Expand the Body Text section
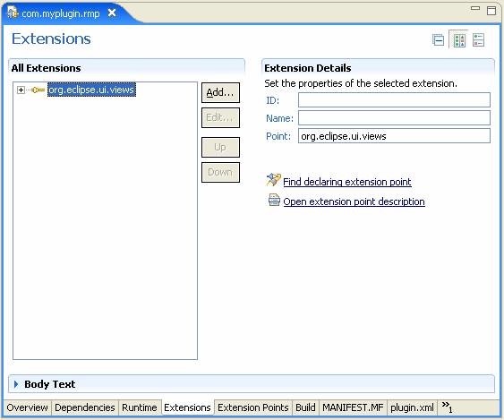Viewport: 504px width, 420px height. point(16,384)
